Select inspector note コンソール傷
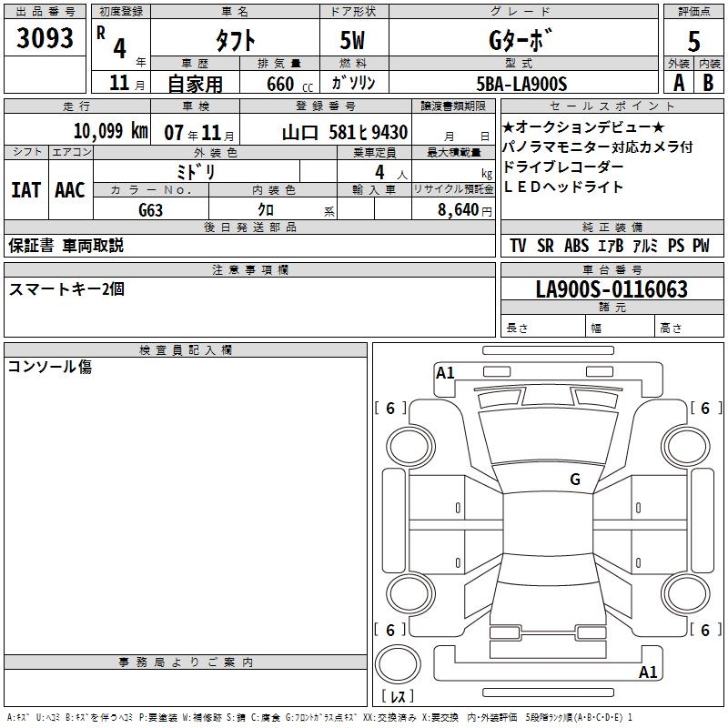The image size is (728, 728). pos(50,367)
